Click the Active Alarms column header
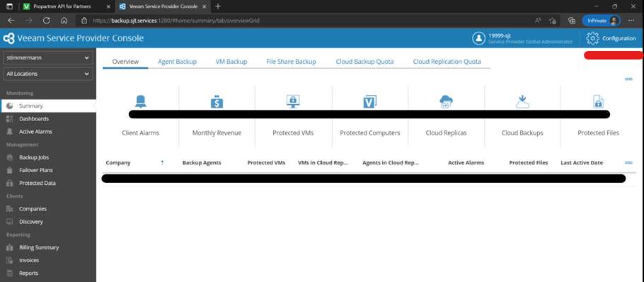The image size is (644, 282). [466, 163]
